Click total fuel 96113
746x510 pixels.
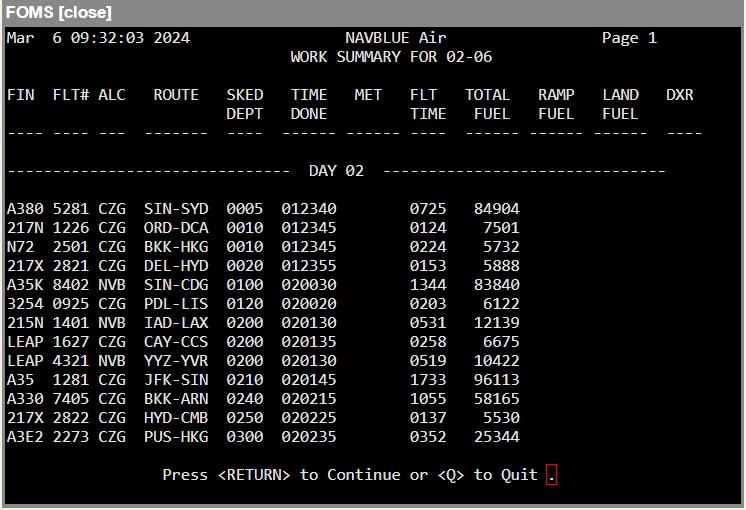(x=497, y=380)
